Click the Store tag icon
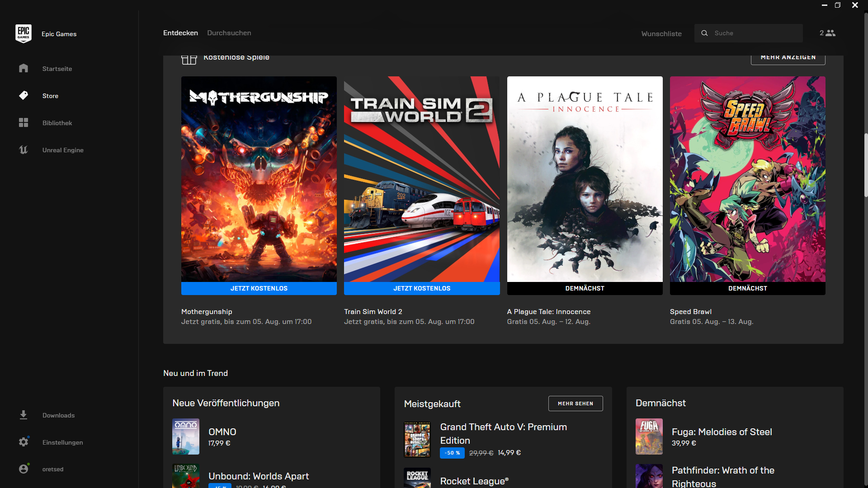Viewport: 868px width, 488px height. (x=24, y=95)
